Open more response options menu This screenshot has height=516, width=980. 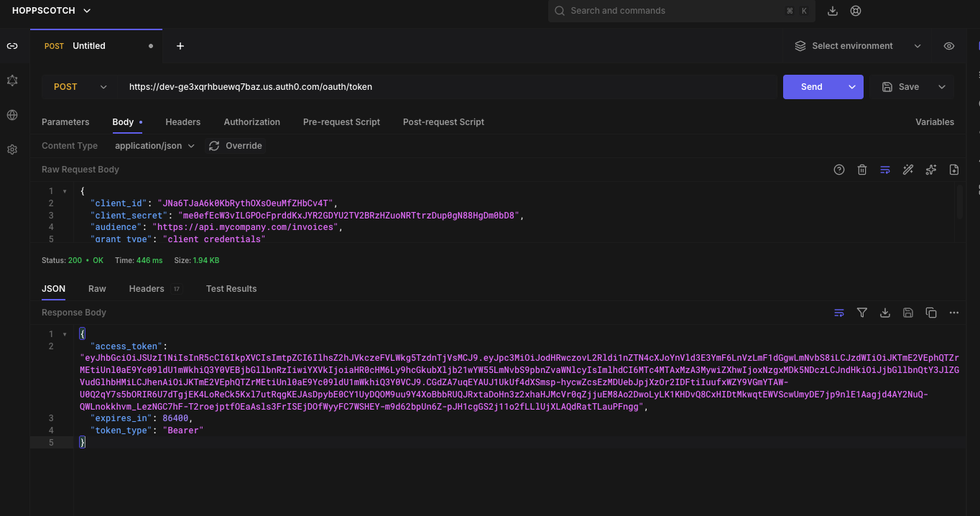[x=954, y=313]
